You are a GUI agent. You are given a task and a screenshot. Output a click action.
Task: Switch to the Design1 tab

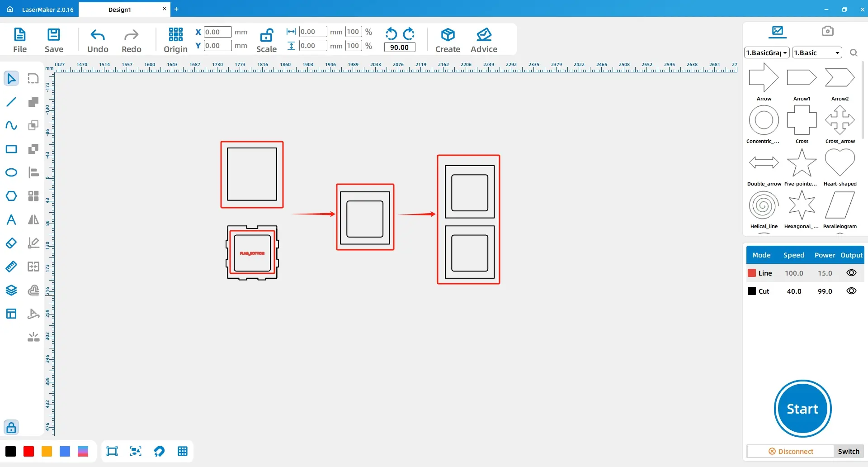tap(120, 10)
